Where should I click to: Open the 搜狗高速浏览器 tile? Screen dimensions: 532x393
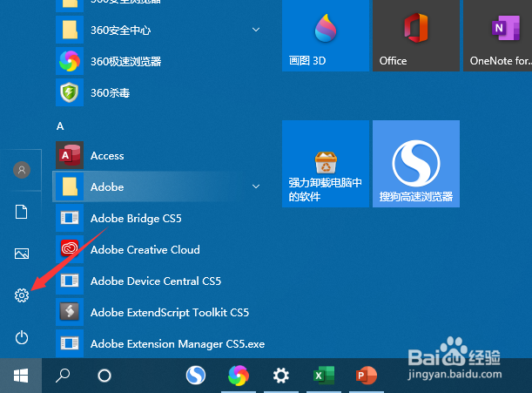[x=416, y=164]
